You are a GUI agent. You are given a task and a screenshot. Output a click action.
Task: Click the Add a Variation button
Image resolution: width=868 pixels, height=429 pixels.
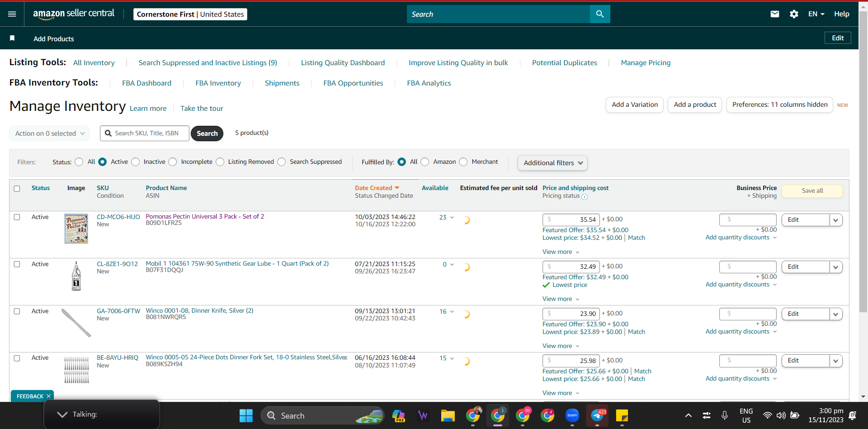coord(635,105)
